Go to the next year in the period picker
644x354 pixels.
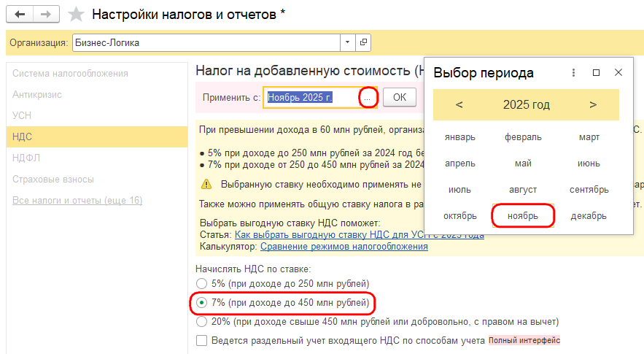593,105
